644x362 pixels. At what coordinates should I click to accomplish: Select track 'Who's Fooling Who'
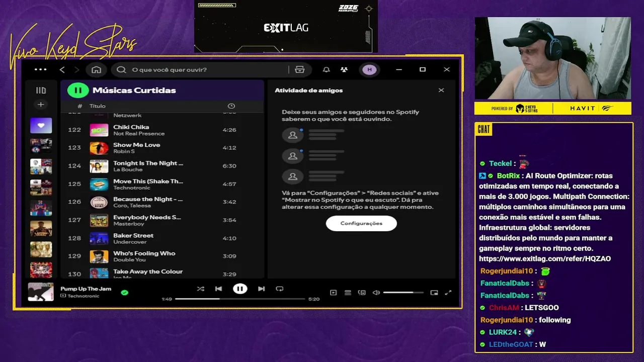click(x=144, y=253)
